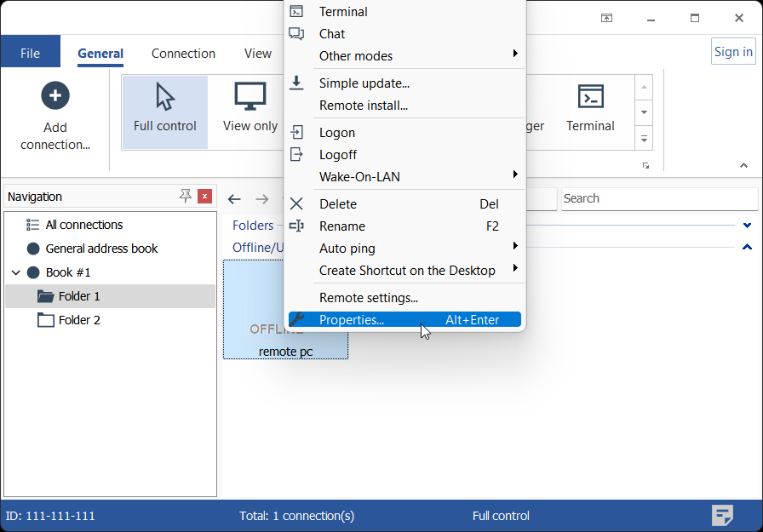This screenshot has height=532, width=763.
Task: Select the Full control mode icon
Action: [165, 97]
